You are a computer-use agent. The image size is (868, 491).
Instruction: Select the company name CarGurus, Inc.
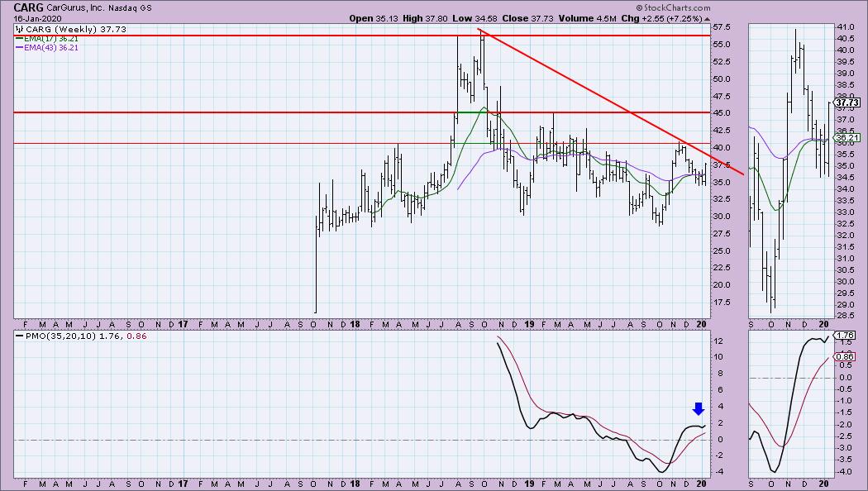[x=76, y=8]
